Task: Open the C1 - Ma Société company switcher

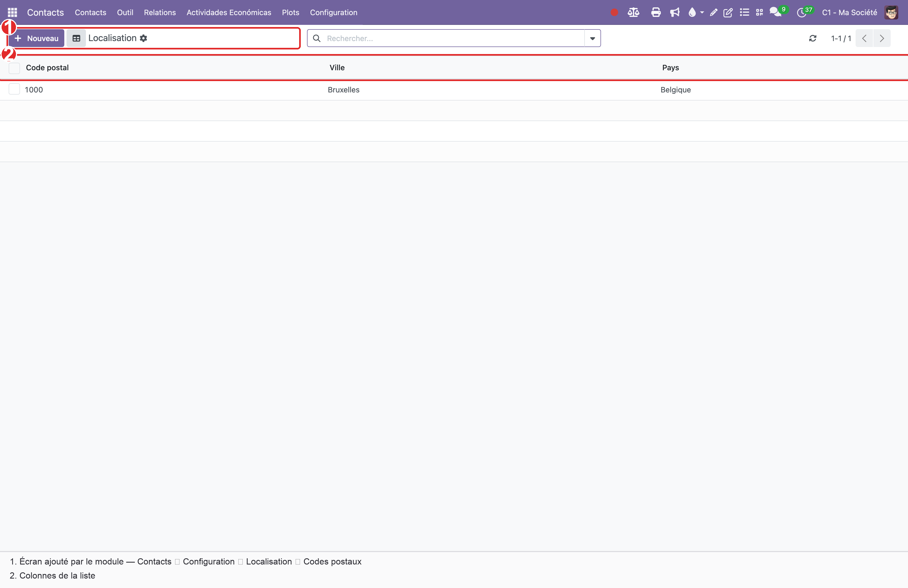Action: tap(850, 13)
